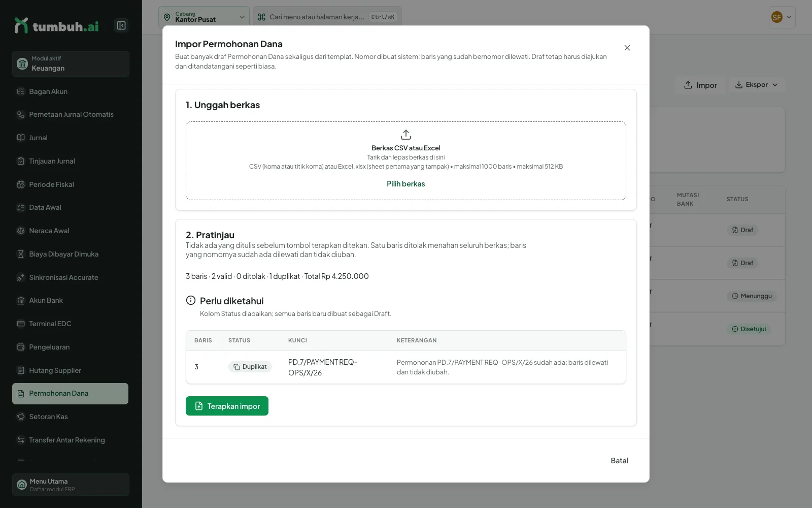This screenshot has height=508, width=812.
Task: Open the Data Awal menu item
Action: pos(71,207)
